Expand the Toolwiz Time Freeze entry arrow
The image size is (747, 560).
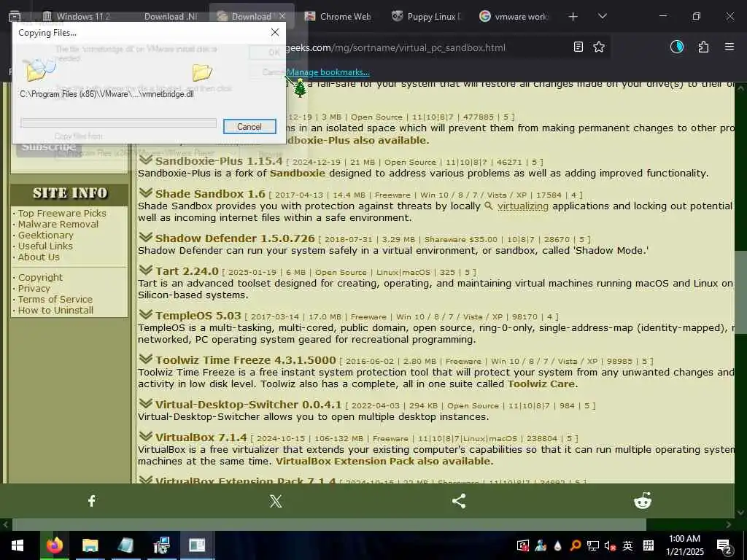(x=145, y=359)
